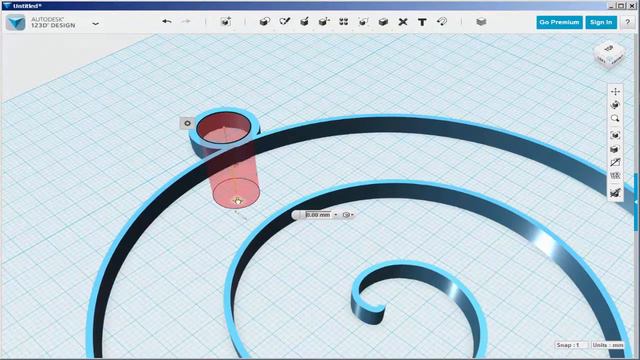Toggle snapping icon in navigation bar
Image resolution: width=640 pixels, height=360 pixels.
coord(616,193)
